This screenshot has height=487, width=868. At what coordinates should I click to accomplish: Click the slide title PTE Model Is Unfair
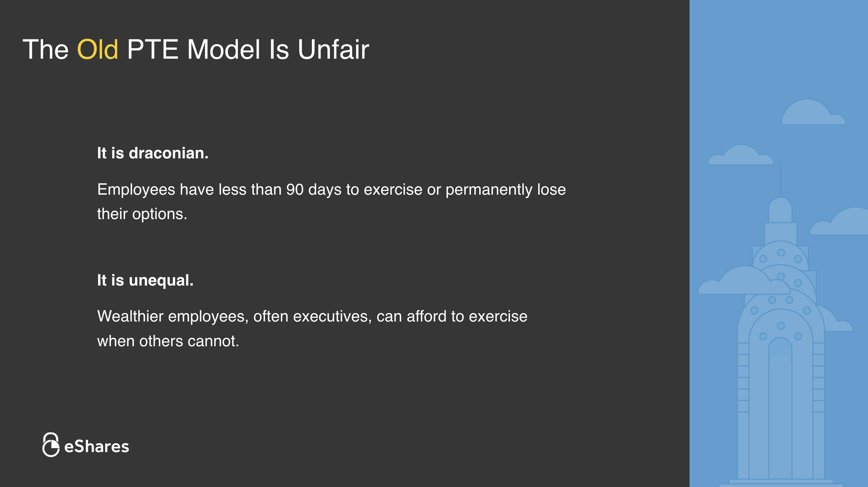(248, 50)
